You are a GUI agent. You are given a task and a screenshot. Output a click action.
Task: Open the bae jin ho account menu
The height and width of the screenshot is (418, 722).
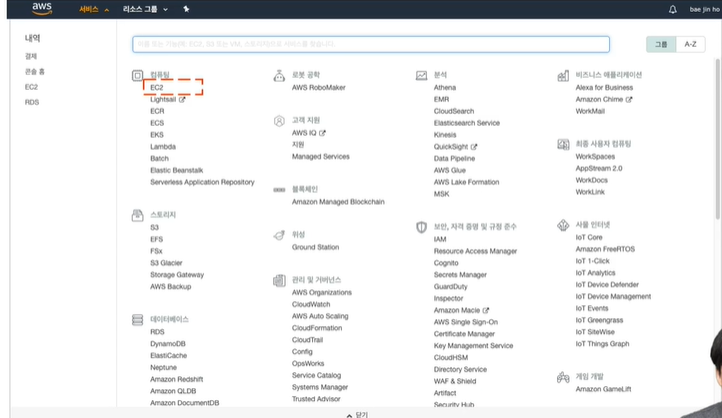pos(705,9)
